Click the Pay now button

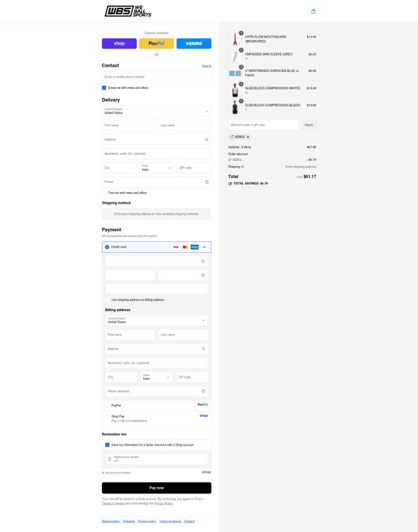click(156, 488)
